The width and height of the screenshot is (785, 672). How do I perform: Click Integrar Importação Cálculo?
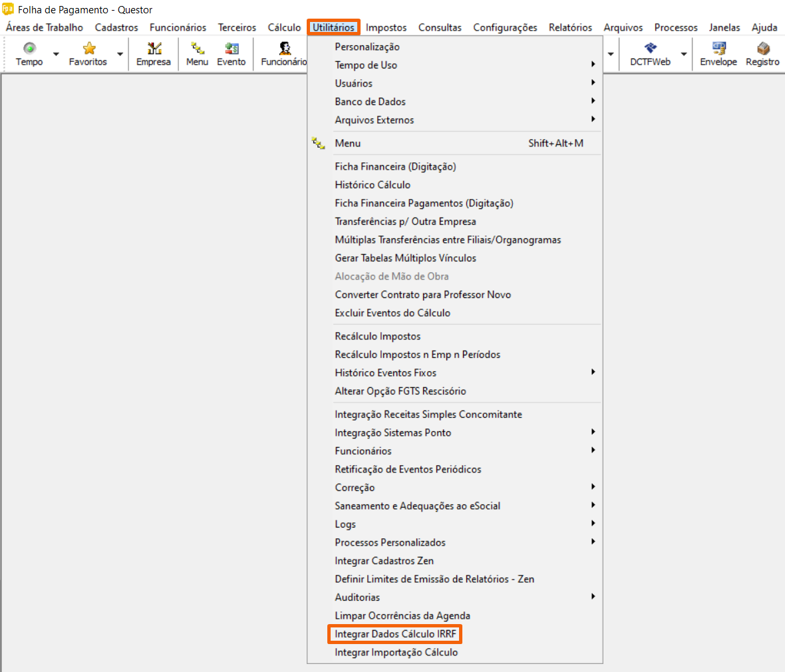point(396,653)
